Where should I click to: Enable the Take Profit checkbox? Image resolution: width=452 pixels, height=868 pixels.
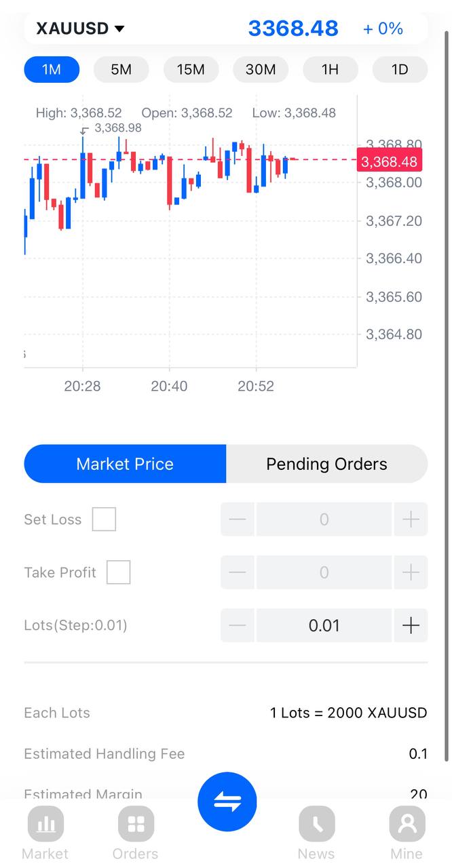pyautogui.click(x=118, y=572)
